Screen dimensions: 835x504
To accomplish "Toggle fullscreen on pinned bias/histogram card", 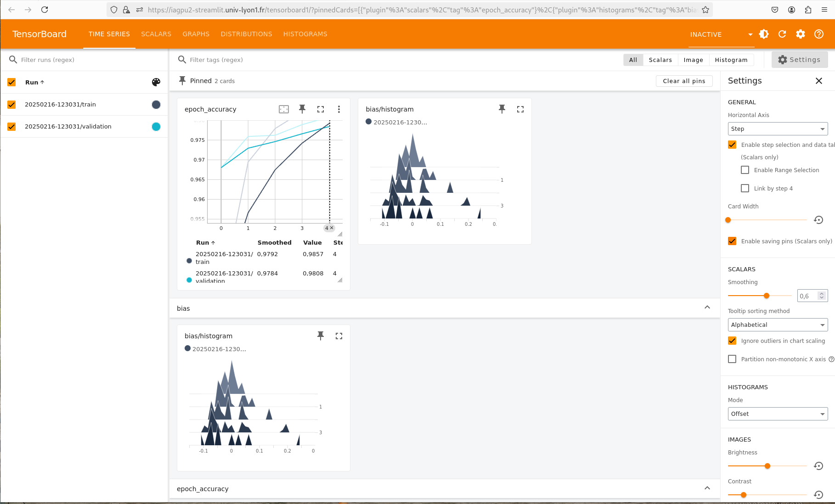I will pos(520,109).
